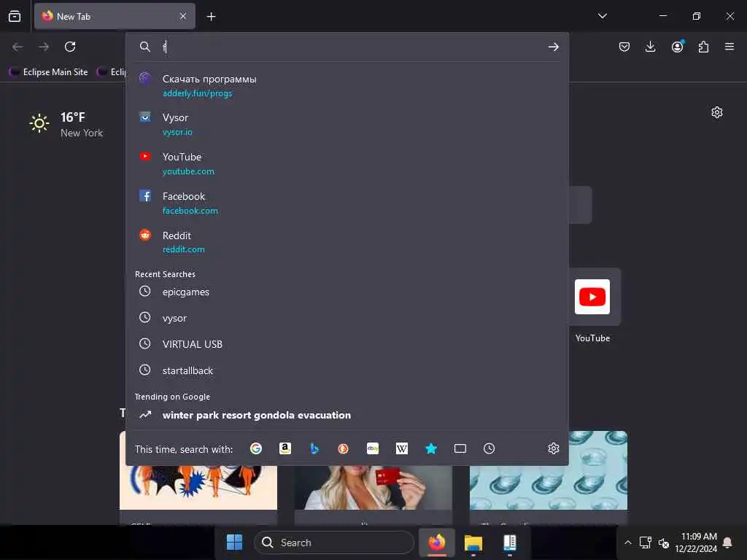Select trending winter park resort gondola evacuation

pos(347,415)
